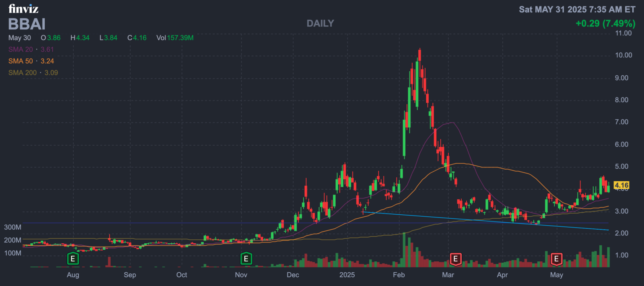Select the SMA 50 indicator label
The image size is (644, 286).
click(21, 61)
